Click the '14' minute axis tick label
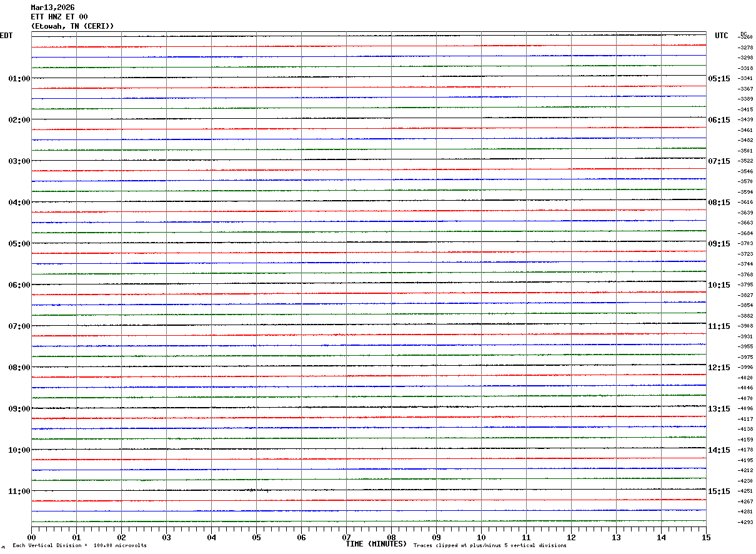The height and width of the screenshot is (554, 756). point(661,537)
